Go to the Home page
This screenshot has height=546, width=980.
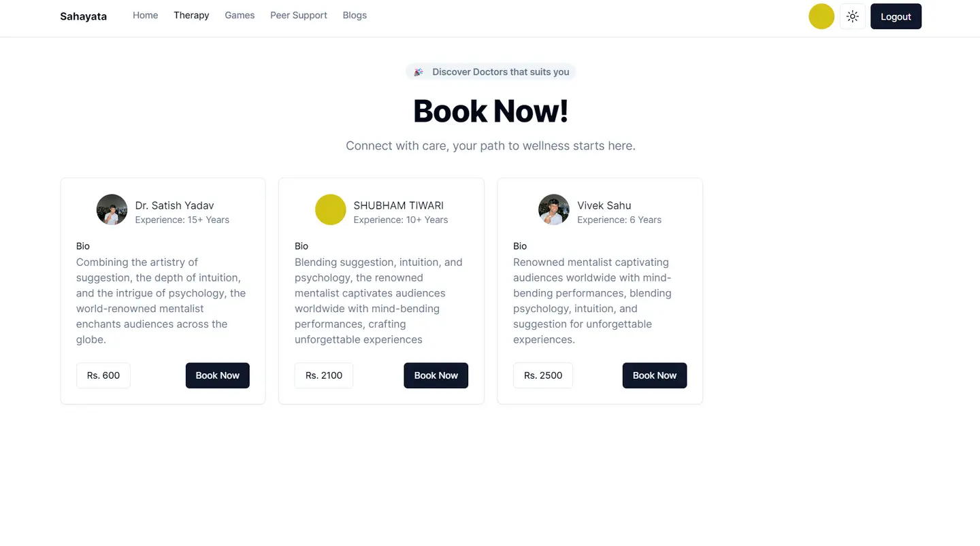coord(145,15)
